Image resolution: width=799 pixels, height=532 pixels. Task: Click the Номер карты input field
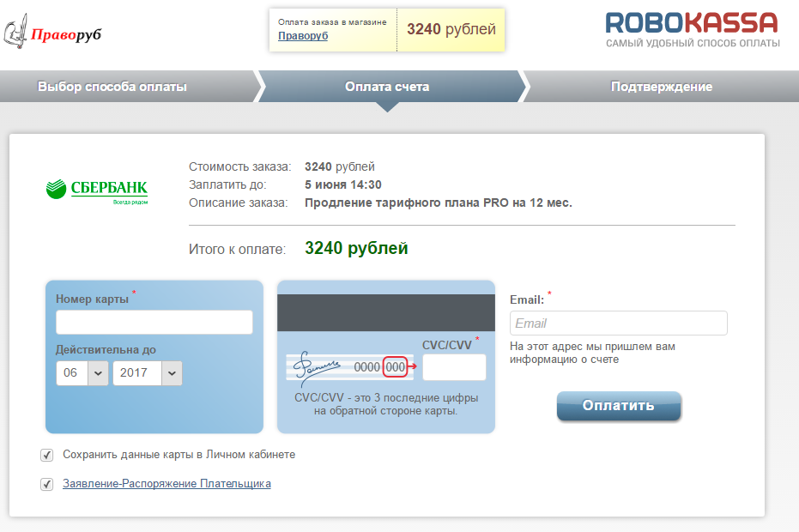(x=154, y=323)
